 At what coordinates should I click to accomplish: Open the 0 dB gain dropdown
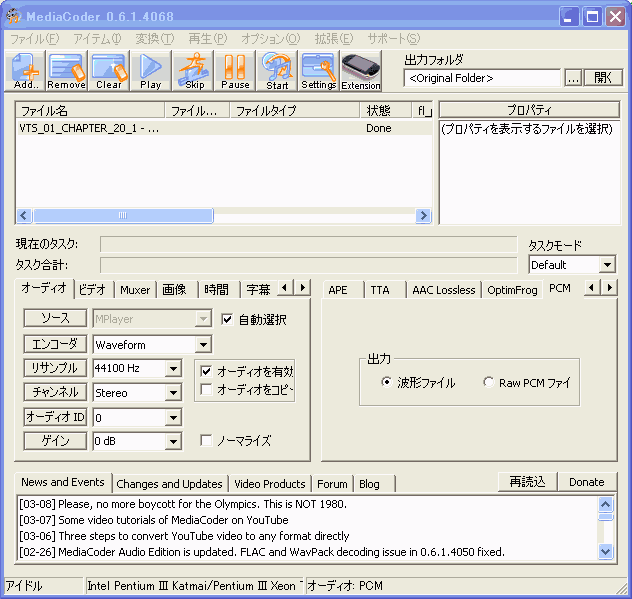coord(173,441)
